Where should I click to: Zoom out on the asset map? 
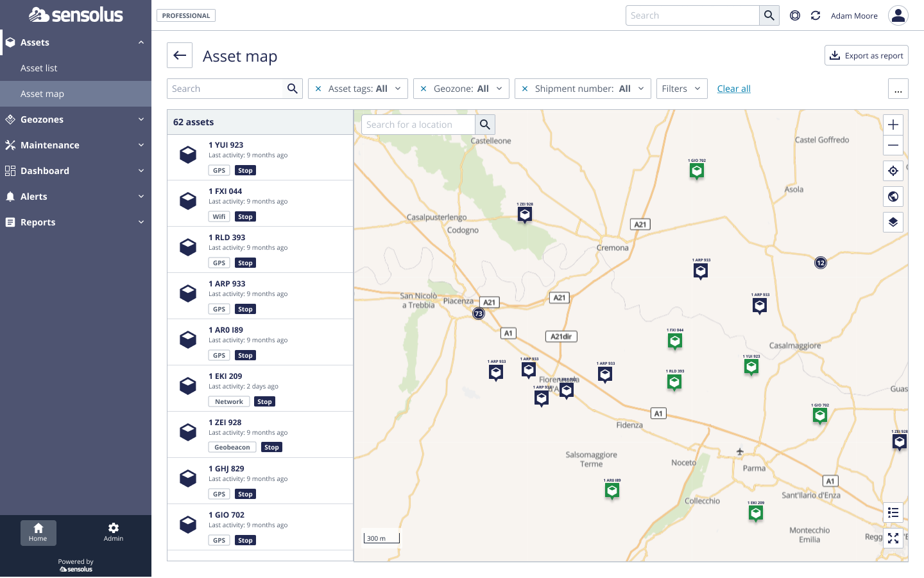pos(893,145)
